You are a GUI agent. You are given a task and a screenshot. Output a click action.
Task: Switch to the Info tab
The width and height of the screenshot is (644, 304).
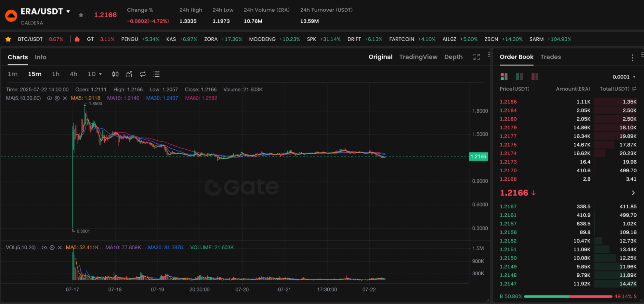tap(41, 57)
